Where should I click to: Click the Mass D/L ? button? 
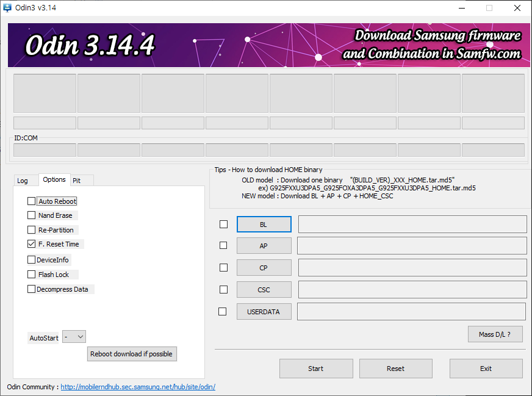tap(495, 334)
